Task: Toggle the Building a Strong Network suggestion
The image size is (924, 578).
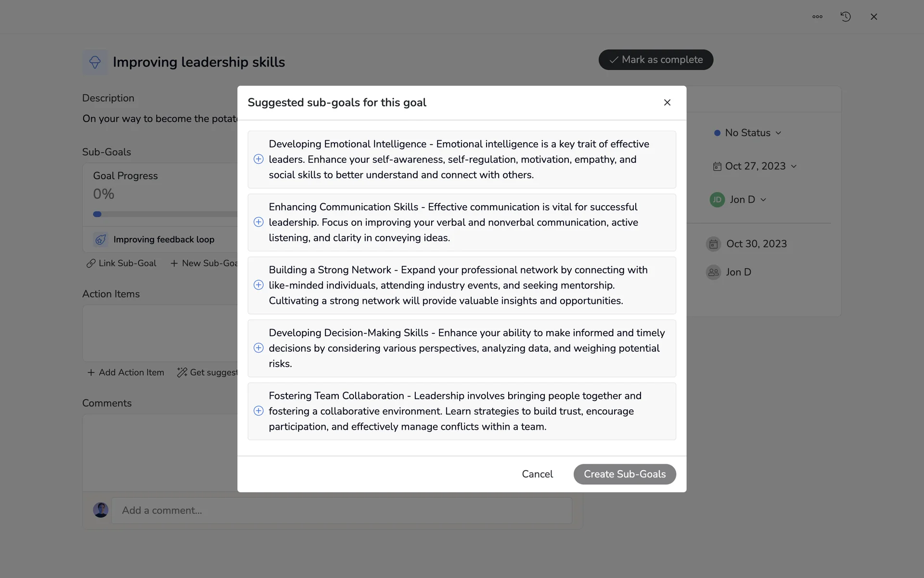Action: pos(258,285)
